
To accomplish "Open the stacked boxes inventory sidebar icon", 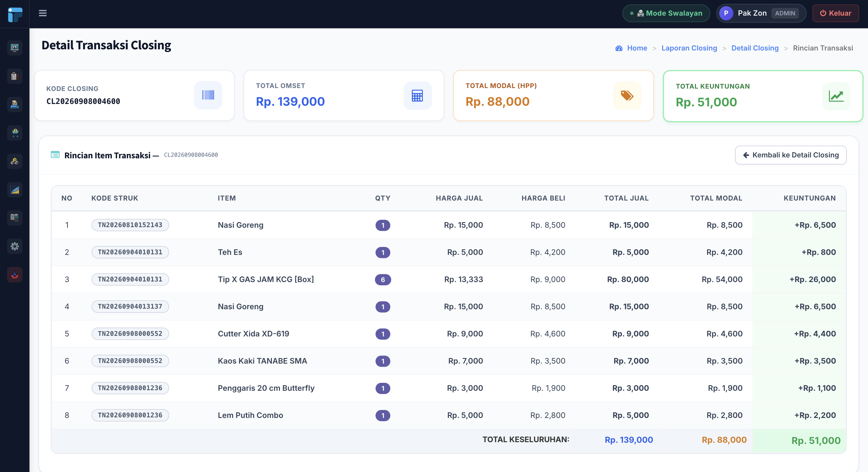I will (14, 161).
